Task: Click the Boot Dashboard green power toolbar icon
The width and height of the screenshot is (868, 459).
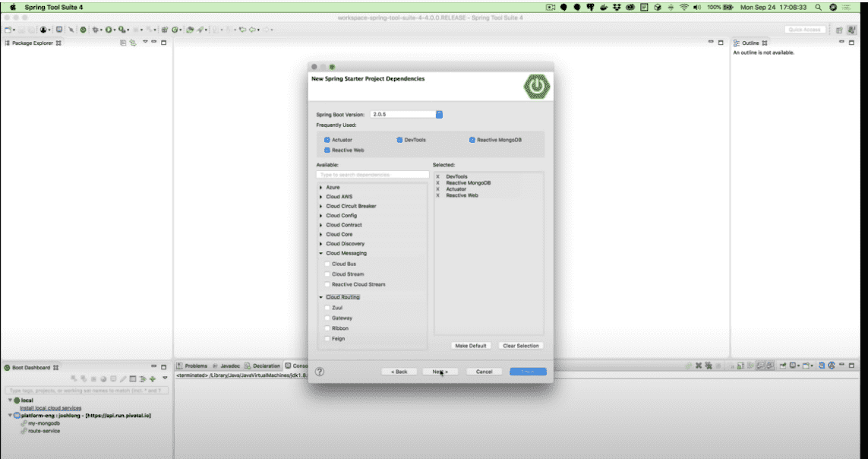Action: click(x=83, y=30)
